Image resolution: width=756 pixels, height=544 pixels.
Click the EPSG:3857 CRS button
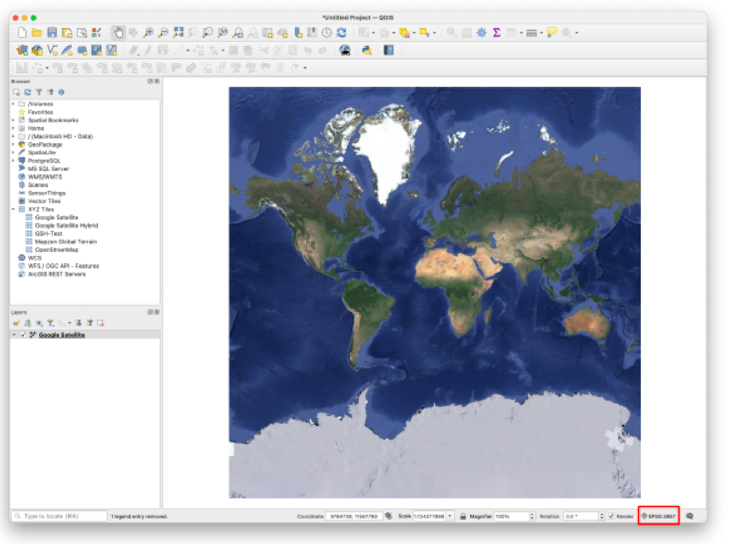658,516
